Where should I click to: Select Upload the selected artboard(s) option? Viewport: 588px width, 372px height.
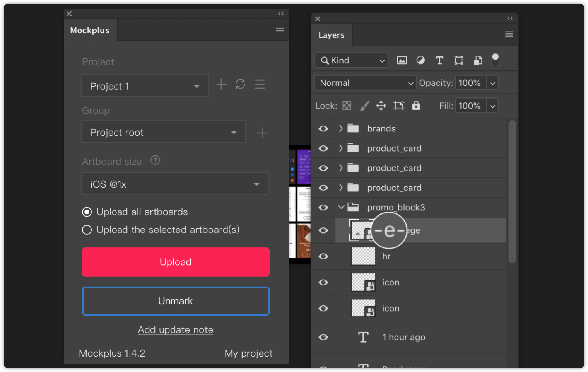pyautogui.click(x=161, y=230)
